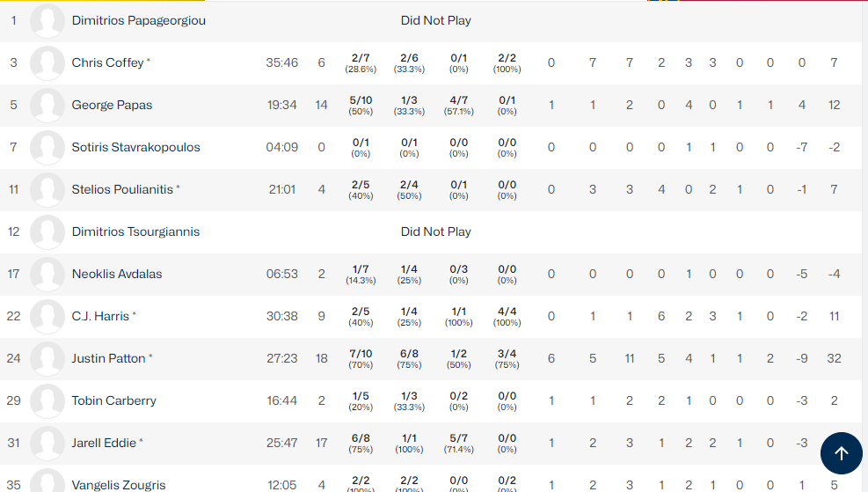868x492 pixels.
Task: Click Justin Patton's 18 points cell
Action: 321,358
